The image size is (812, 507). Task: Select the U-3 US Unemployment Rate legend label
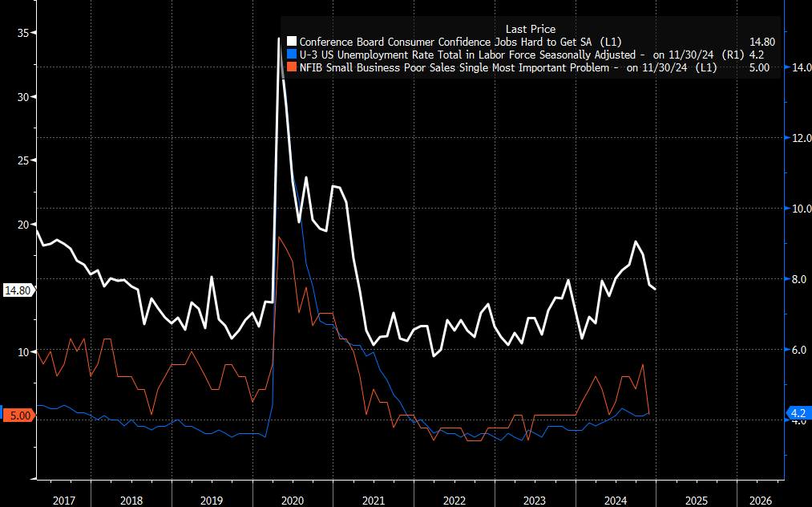click(522, 55)
